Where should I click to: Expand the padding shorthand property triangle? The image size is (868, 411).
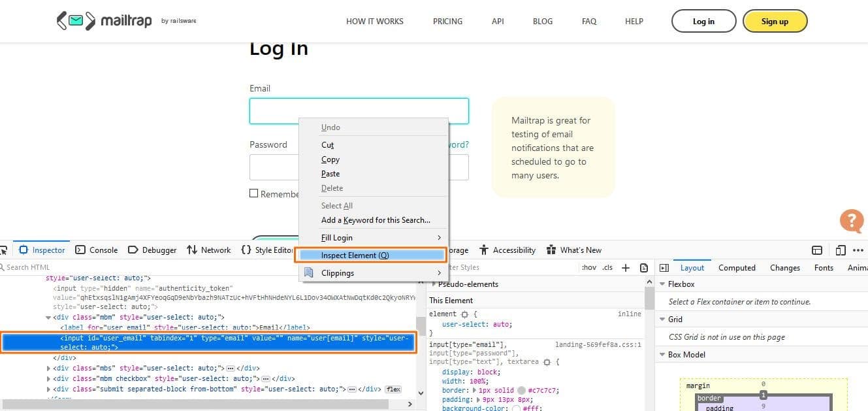click(479, 399)
